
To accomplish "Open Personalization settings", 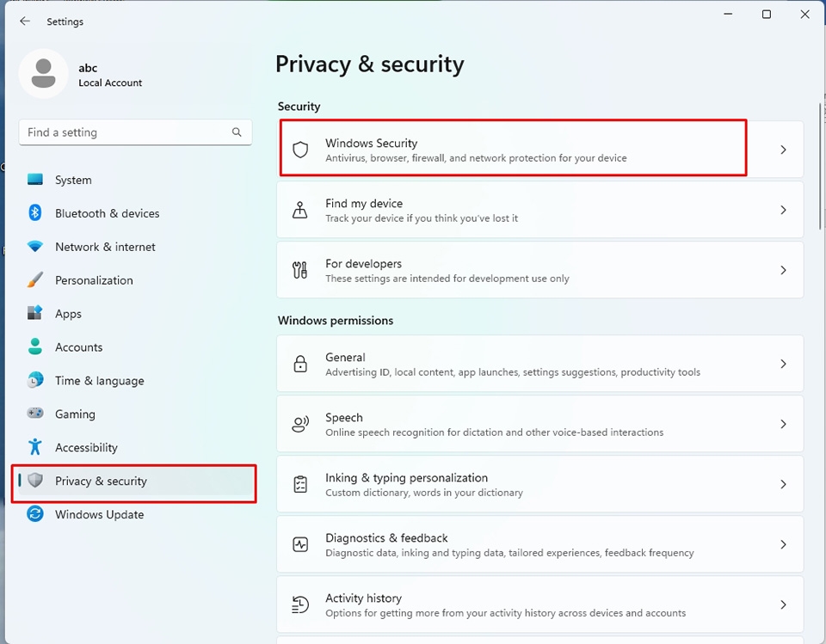I will tap(34, 280).
